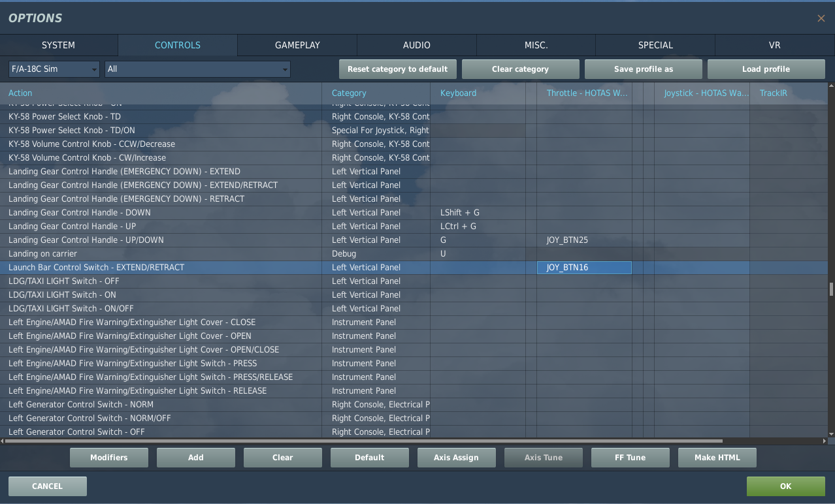Switch to the CONTROLS tab
835x504 pixels.
pyautogui.click(x=178, y=45)
